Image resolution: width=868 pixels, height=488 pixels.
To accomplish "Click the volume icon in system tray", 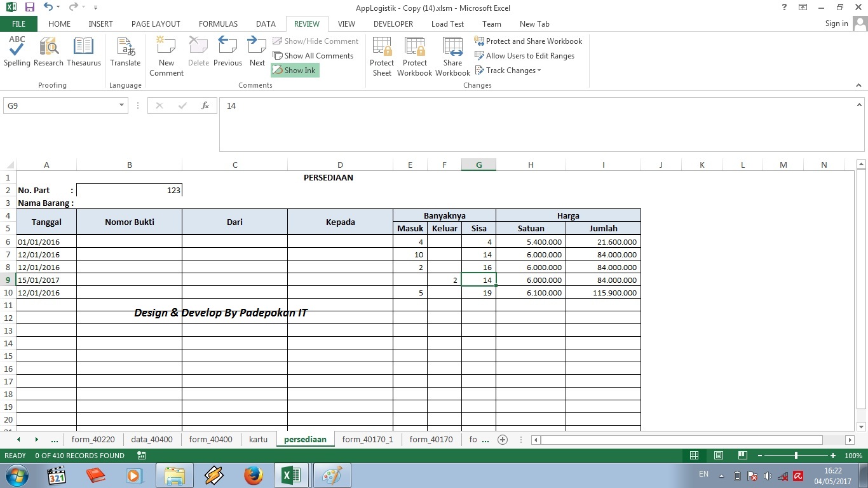I will (768, 476).
